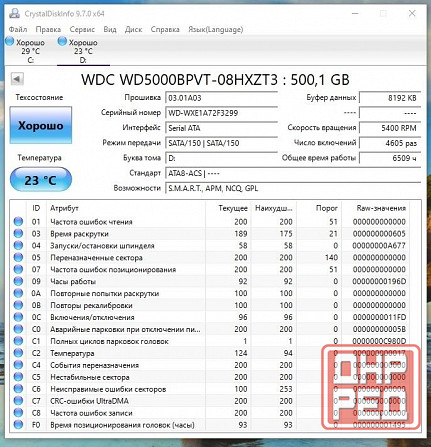Screen dimensions: 431x447
Task: Click status icon of row 0C Включения/отключения
Action: [x=18, y=317]
